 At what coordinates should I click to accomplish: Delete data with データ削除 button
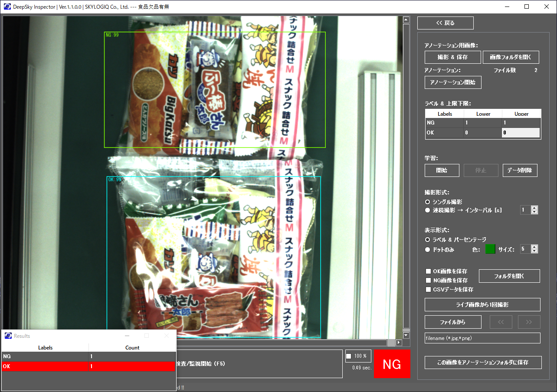tap(520, 170)
